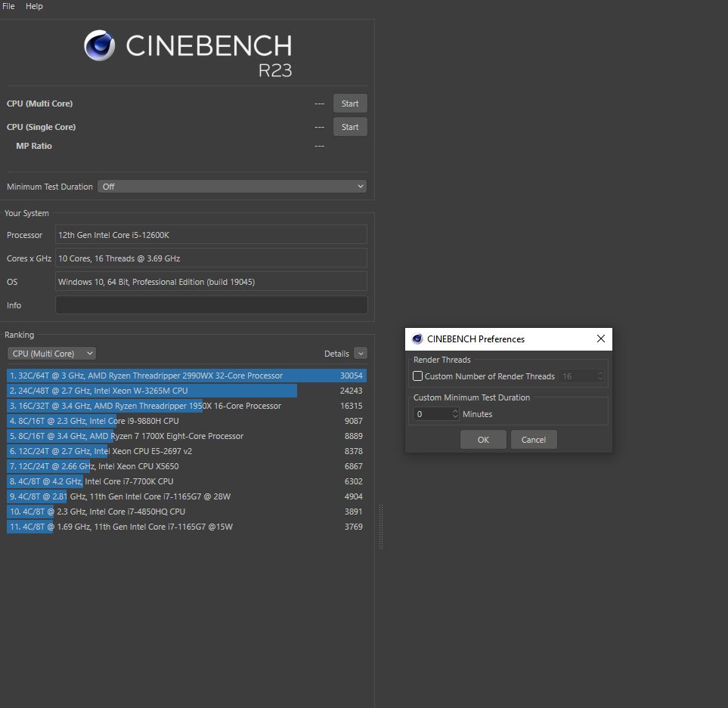Click the Cores x GHz field
Image resolution: width=728 pixels, height=708 pixels.
click(x=211, y=258)
